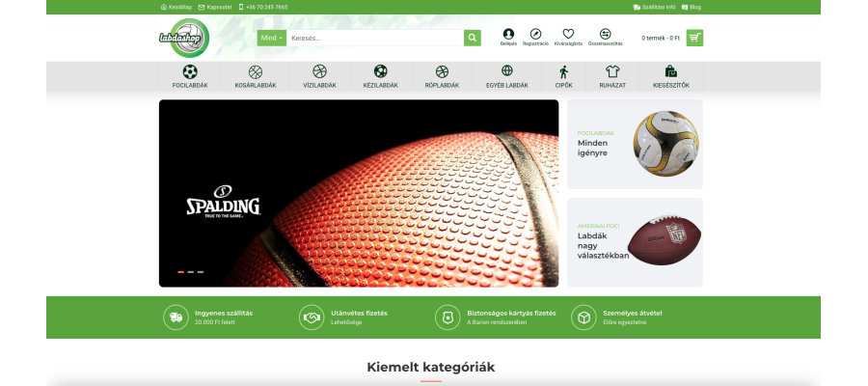Click the Biztonságos kártyás fizetés shield icon
Viewport: 868px width, 386px height.
(448, 317)
